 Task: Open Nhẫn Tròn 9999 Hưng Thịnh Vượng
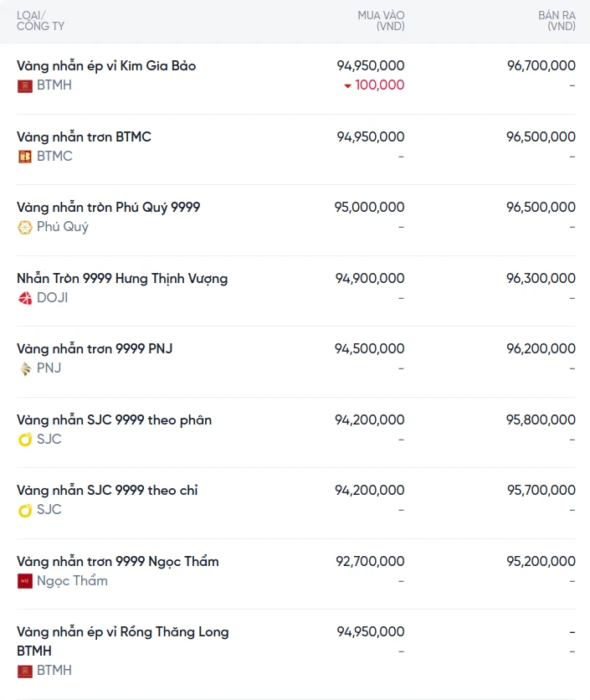click(122, 279)
